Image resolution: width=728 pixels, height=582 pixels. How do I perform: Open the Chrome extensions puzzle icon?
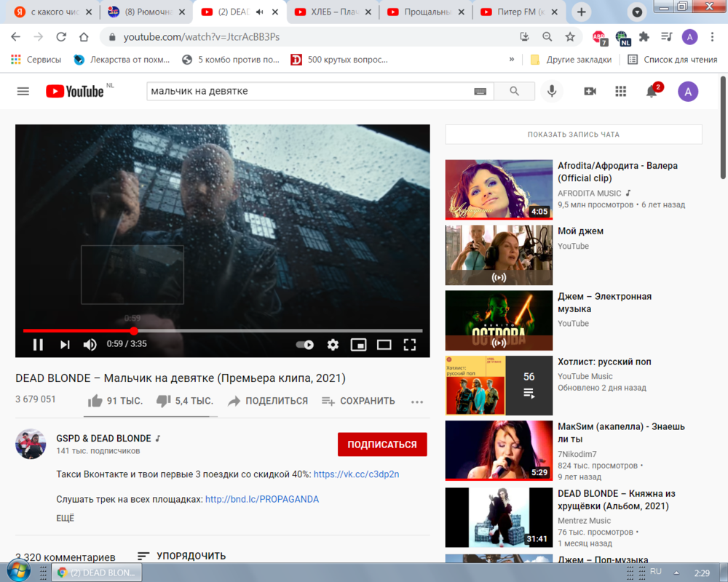tap(644, 37)
